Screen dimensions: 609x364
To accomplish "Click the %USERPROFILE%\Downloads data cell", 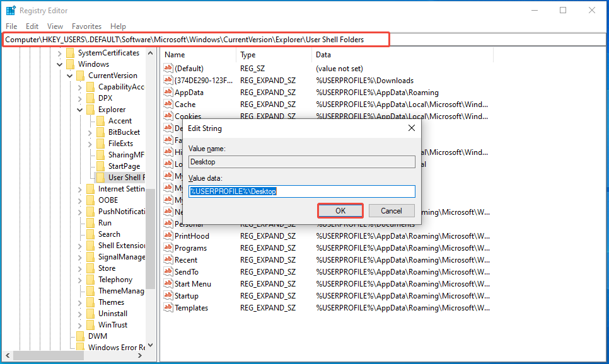I will click(364, 81).
